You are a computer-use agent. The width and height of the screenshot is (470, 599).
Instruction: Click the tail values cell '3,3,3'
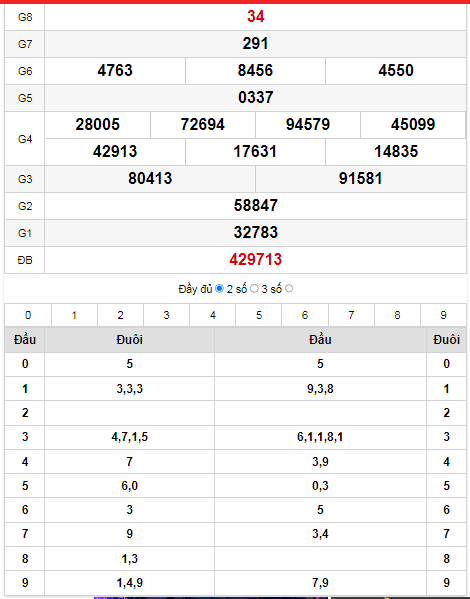tap(130, 389)
